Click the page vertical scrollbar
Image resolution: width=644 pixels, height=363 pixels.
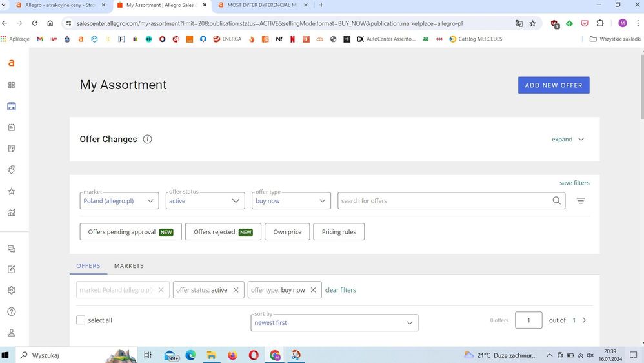coord(641,87)
